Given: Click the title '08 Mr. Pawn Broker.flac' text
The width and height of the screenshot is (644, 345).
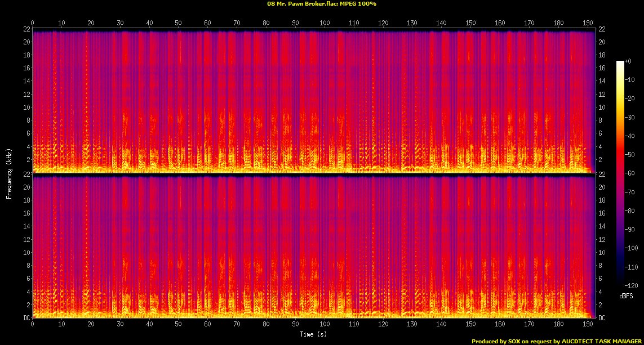Looking at the screenshot, I should (x=302, y=3).
